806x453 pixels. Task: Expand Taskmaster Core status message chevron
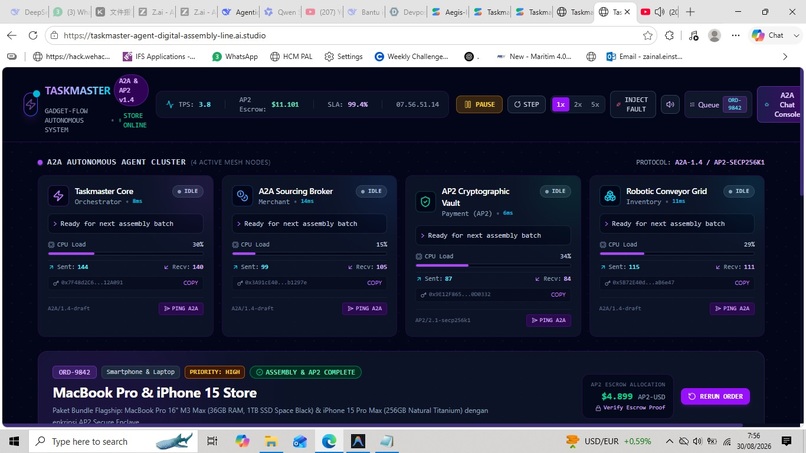pyautogui.click(x=55, y=224)
